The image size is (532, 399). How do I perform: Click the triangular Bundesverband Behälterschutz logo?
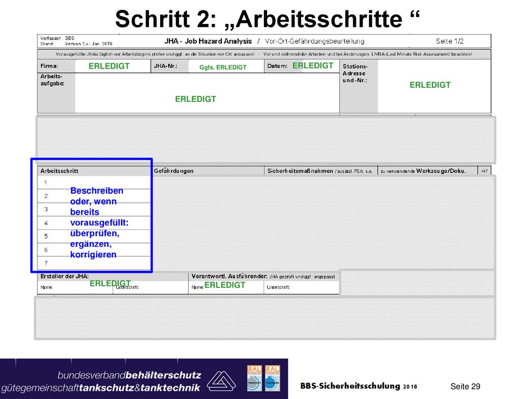221,381
